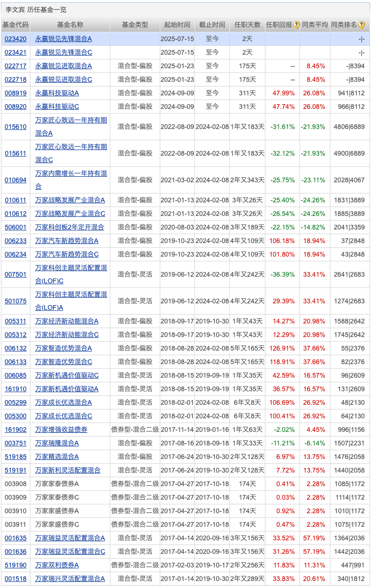Select the end date 2019-01-16

(212, 430)
